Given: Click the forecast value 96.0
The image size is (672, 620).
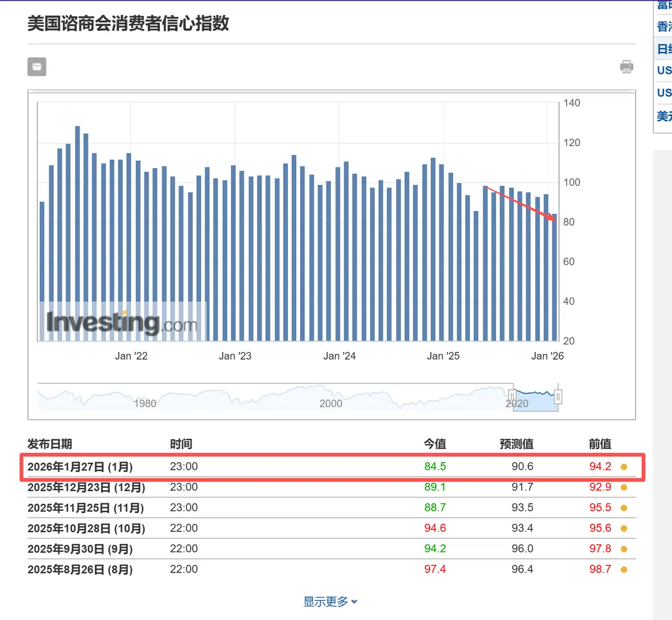Looking at the screenshot, I should (x=522, y=549).
